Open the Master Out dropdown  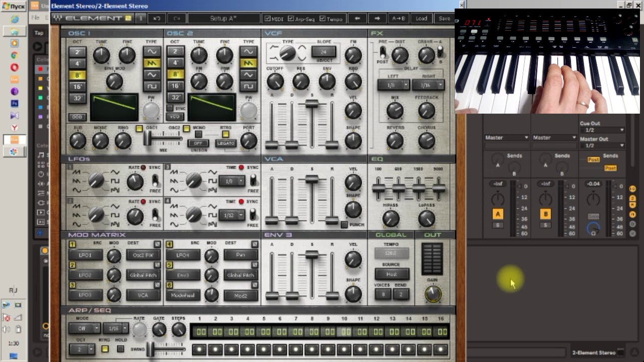[x=602, y=146]
